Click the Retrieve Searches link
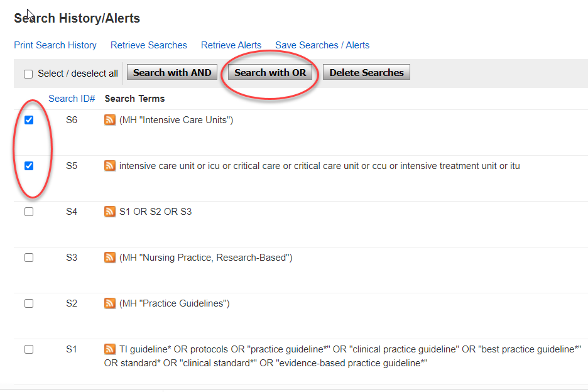Viewport: 588px width, 392px height. coord(149,45)
